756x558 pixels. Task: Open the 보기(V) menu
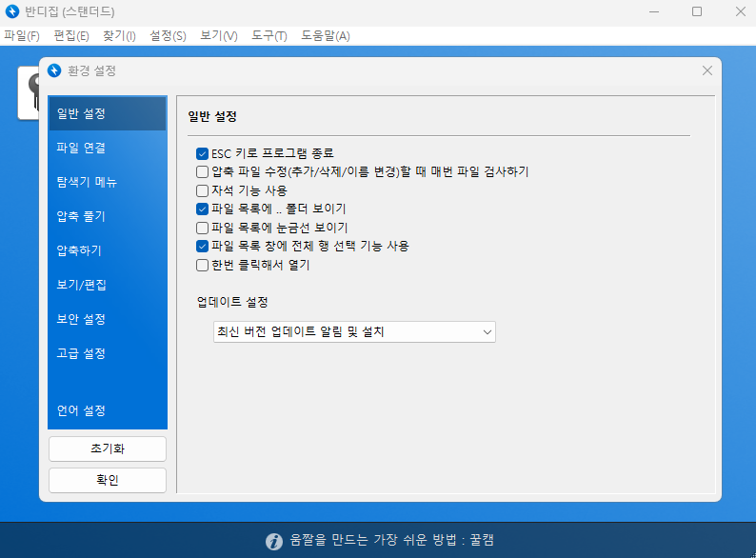[x=219, y=35]
